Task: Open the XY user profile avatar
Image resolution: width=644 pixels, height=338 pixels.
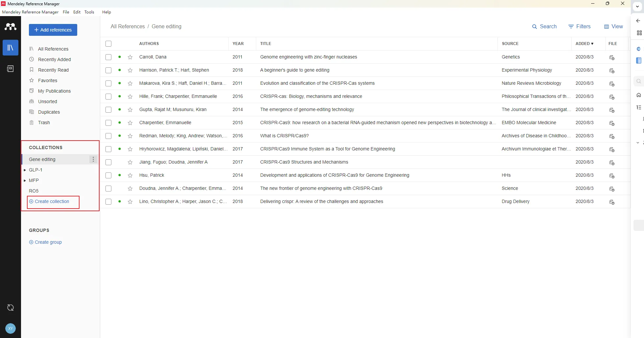Action: pos(11,328)
